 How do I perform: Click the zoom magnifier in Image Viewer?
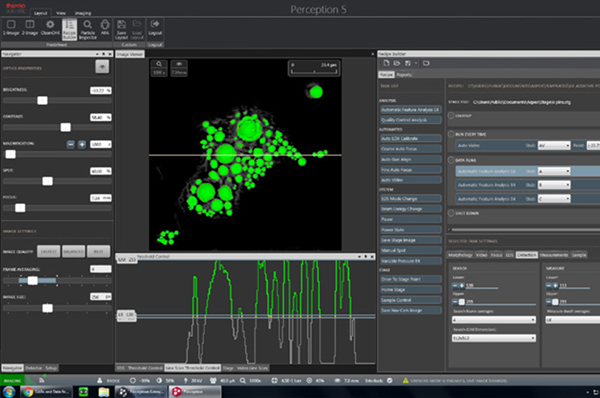[158, 64]
